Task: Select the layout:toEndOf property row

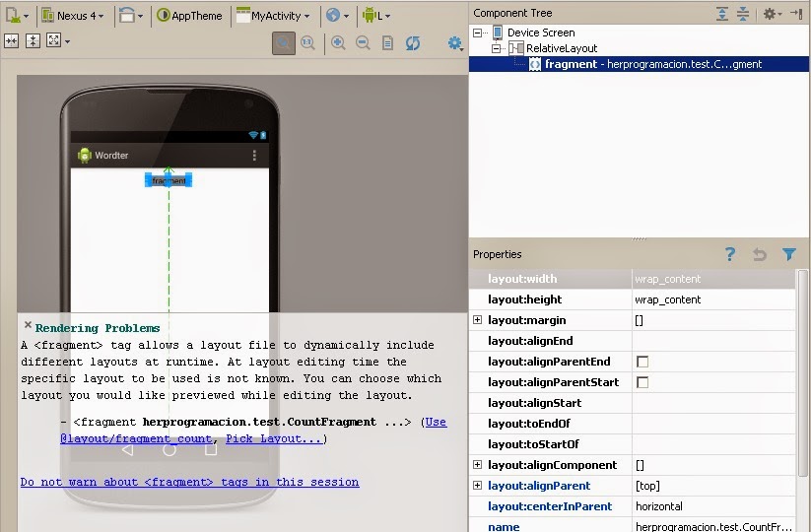Action: [x=632, y=424]
